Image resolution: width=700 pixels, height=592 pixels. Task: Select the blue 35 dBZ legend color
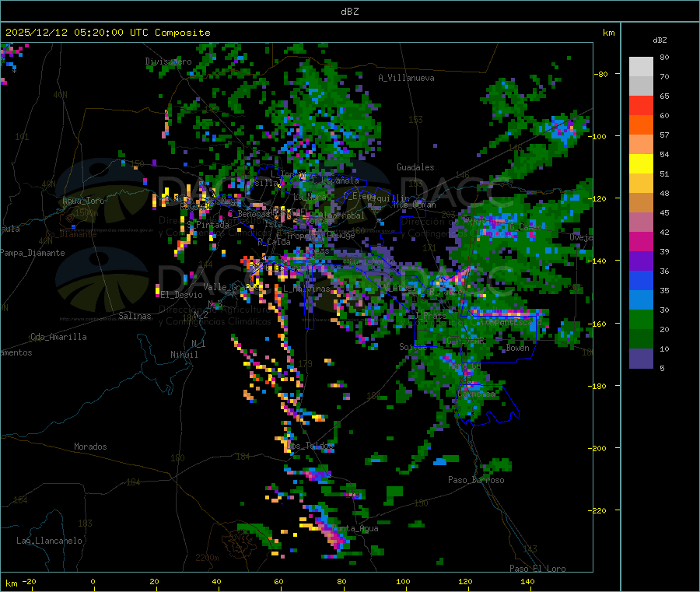click(641, 280)
